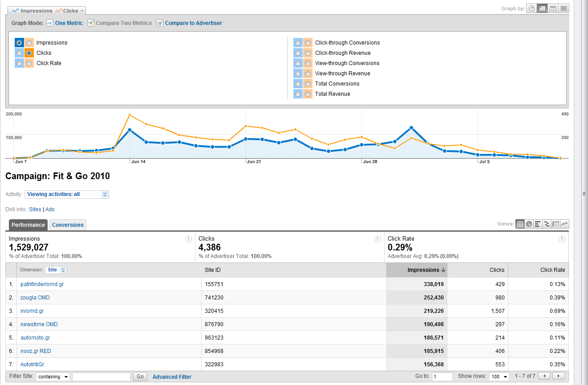This screenshot has height=385, width=588.
Task: Open the nooz.gr RED site link
Action: (x=36, y=351)
